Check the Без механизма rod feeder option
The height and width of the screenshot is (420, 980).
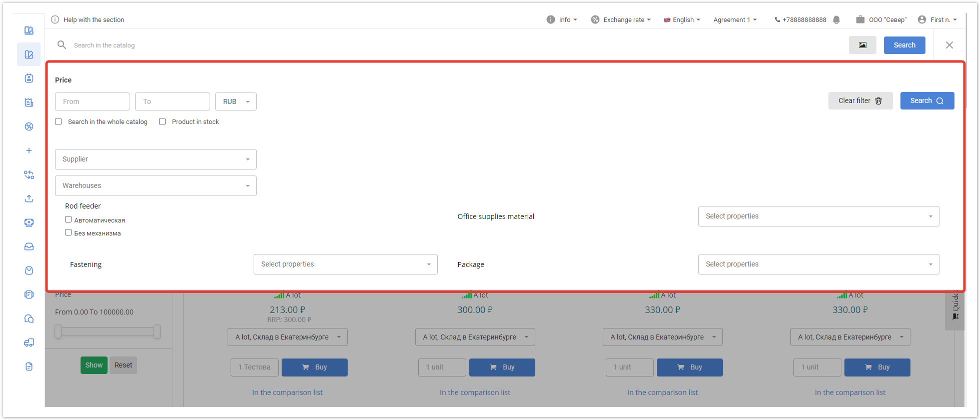68,232
